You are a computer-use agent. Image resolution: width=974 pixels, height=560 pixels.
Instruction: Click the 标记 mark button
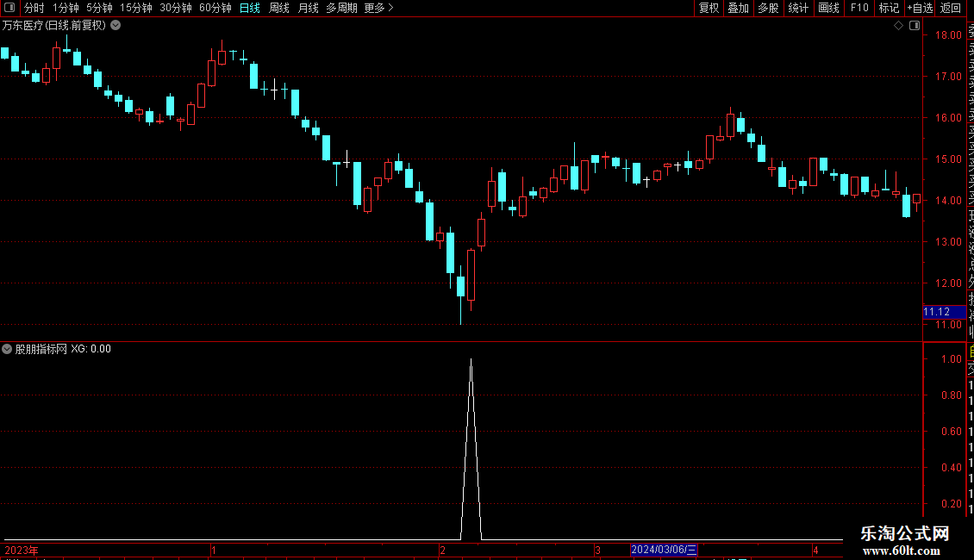coord(889,8)
